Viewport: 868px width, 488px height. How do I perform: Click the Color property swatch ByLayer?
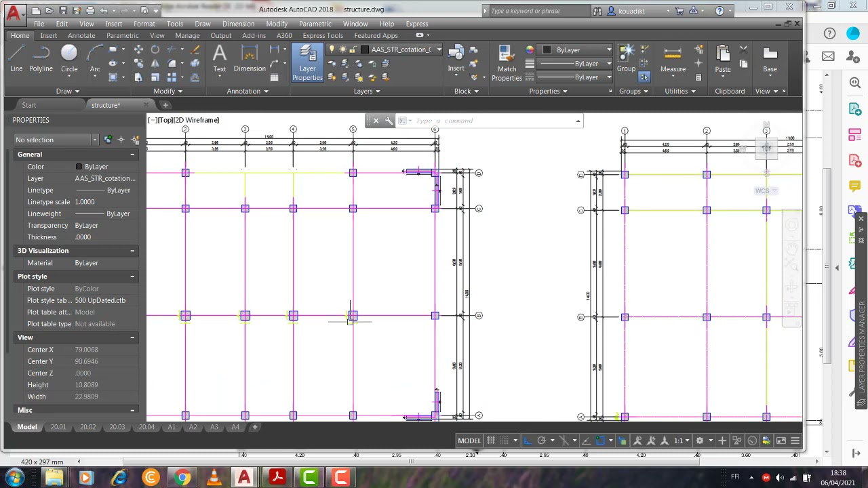tap(79, 167)
